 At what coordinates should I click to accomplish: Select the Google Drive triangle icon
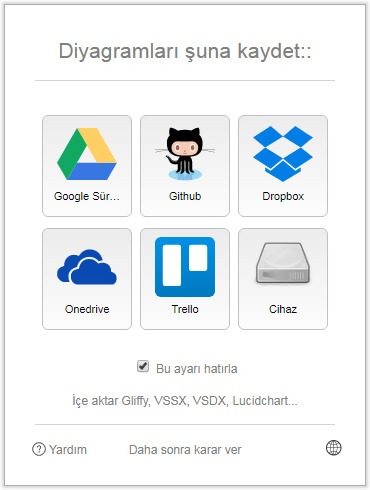click(x=87, y=154)
